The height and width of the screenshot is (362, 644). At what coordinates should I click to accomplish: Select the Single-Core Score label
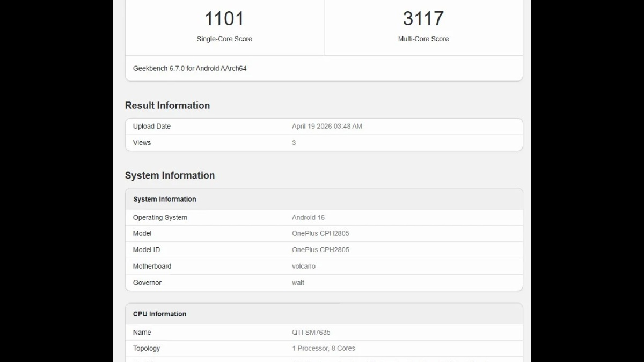click(224, 39)
